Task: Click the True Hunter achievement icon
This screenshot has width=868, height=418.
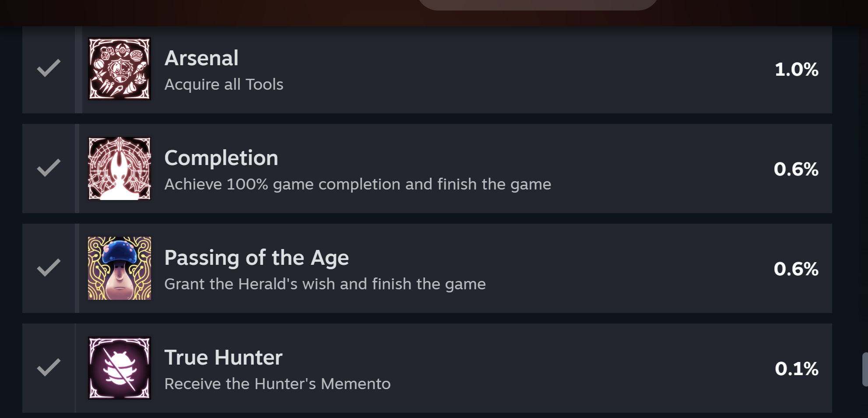Action: (x=119, y=368)
